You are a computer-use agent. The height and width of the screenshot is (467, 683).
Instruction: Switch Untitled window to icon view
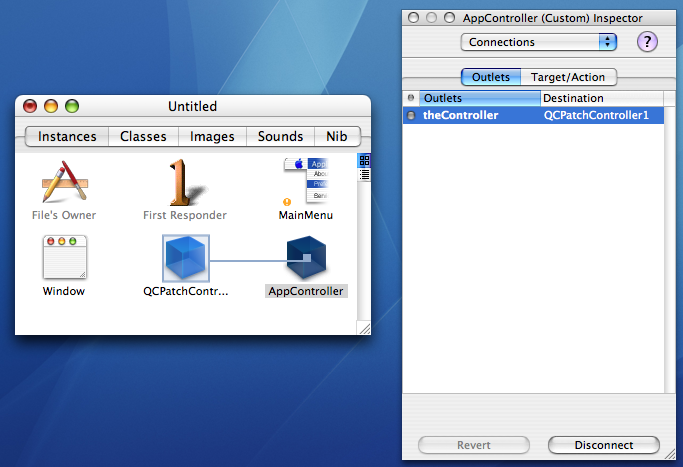tap(364, 160)
